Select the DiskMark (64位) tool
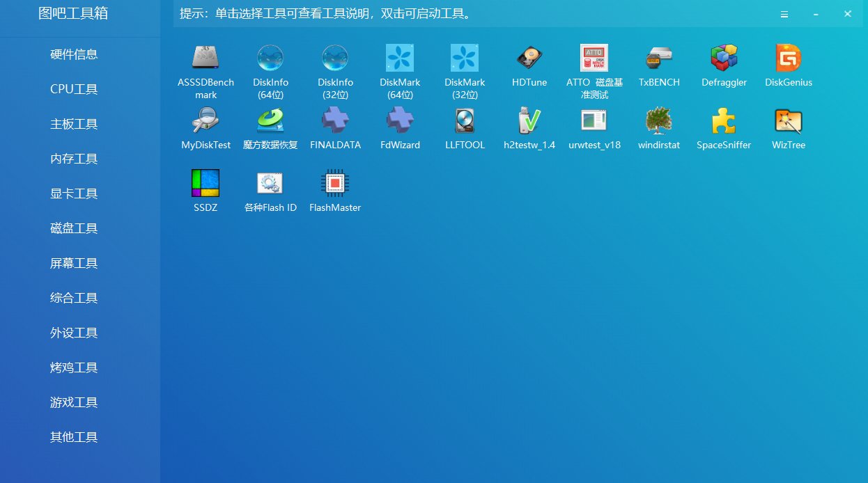Screen dimensions: 868x483 [400, 58]
